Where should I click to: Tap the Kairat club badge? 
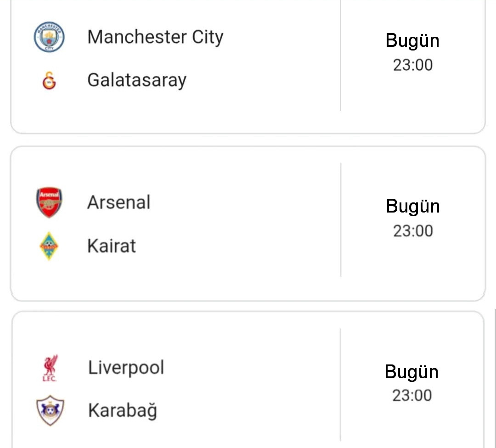[x=49, y=246]
